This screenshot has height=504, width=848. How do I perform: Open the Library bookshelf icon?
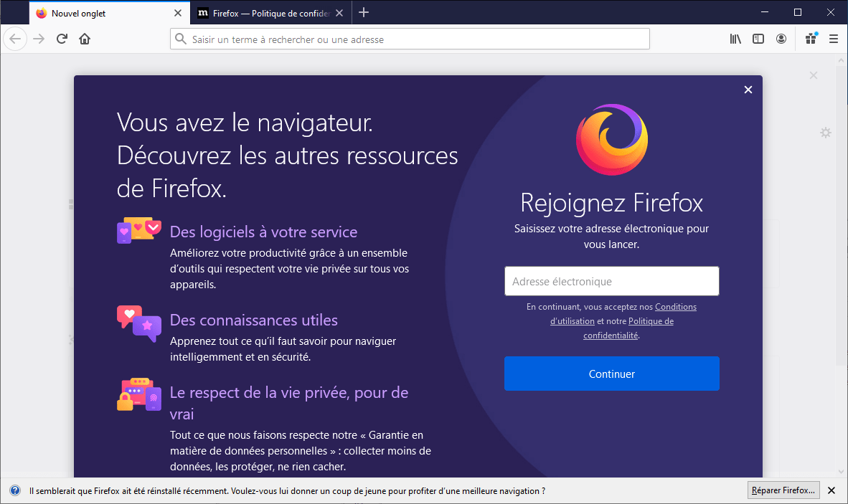[735, 39]
